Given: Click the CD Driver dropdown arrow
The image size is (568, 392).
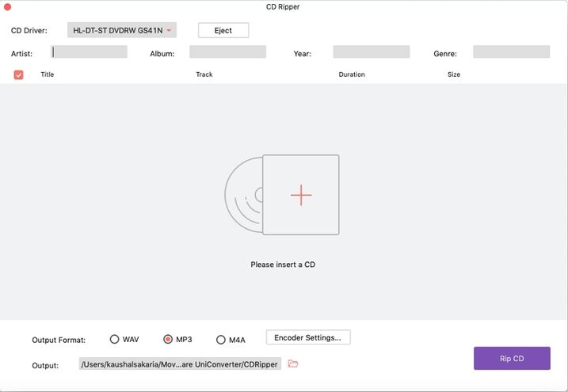Looking at the screenshot, I should [169, 30].
